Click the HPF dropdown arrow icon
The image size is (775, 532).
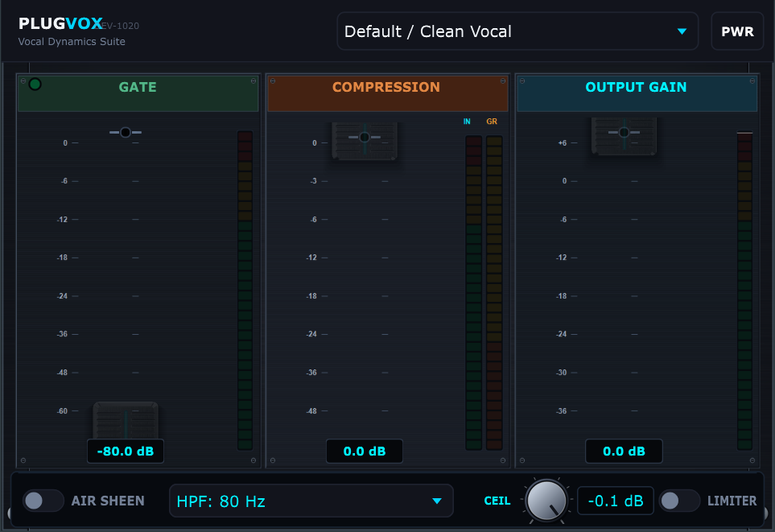[x=437, y=501]
